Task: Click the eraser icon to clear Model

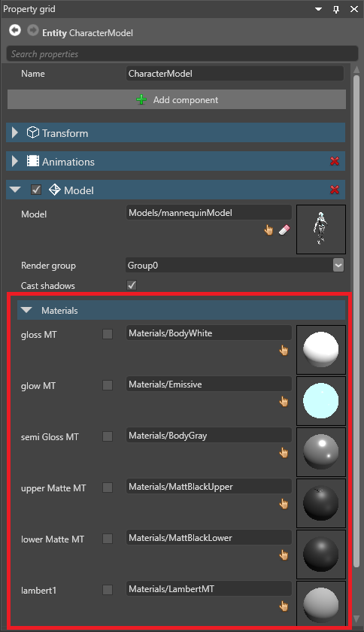Action: tap(284, 230)
